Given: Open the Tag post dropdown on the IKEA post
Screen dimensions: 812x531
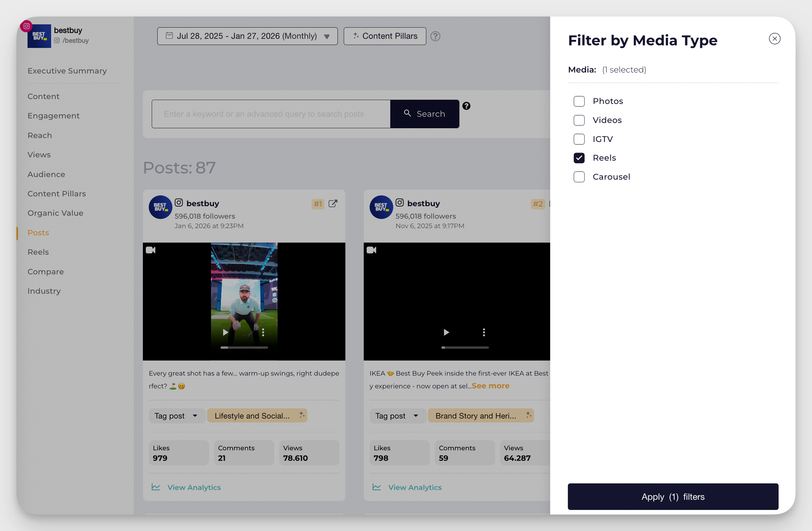Looking at the screenshot, I should pyautogui.click(x=397, y=416).
